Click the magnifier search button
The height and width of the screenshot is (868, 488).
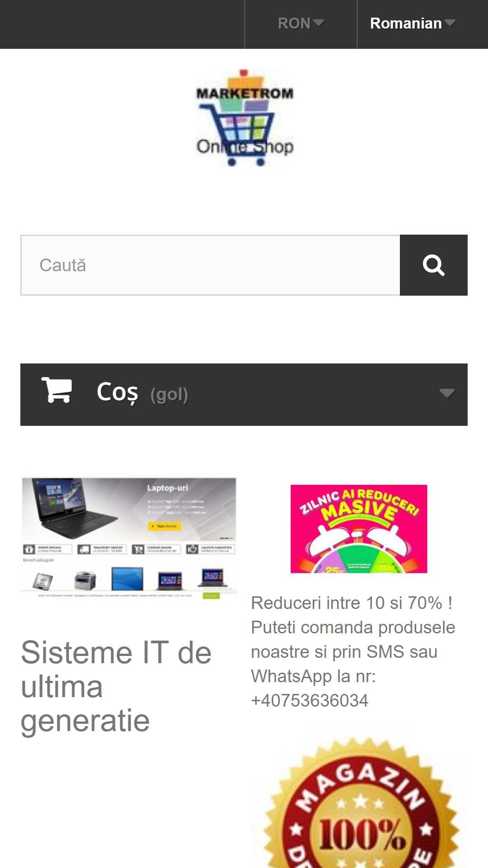(433, 265)
